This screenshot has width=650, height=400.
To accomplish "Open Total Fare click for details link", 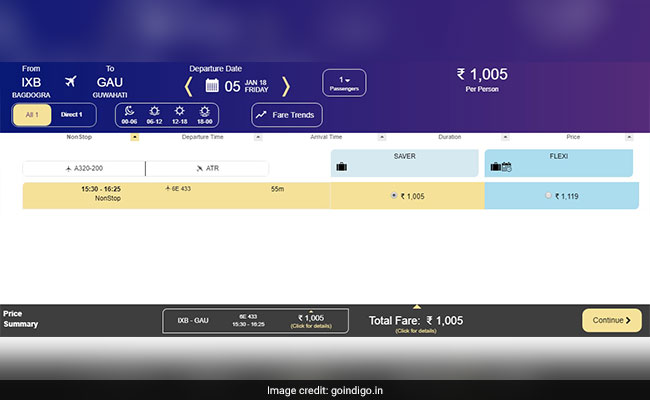I will (x=416, y=331).
